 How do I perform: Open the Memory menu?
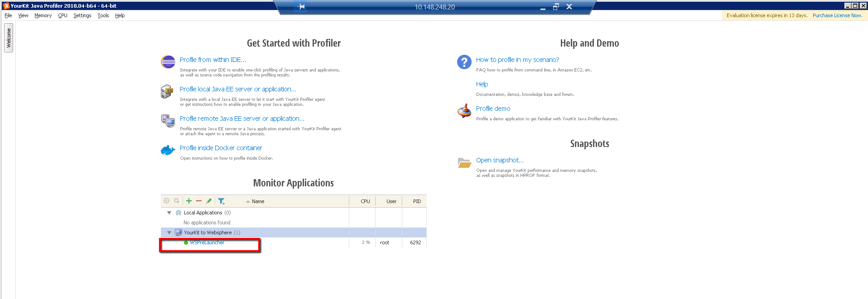click(43, 15)
